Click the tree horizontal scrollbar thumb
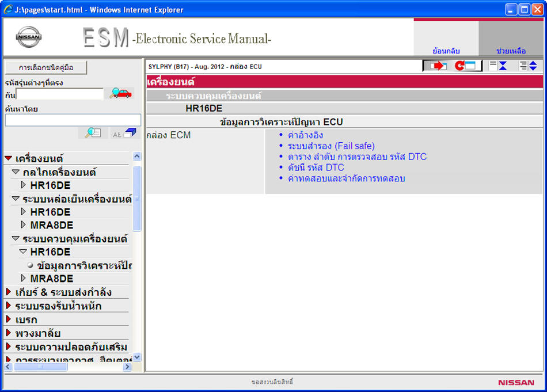 click(40, 367)
